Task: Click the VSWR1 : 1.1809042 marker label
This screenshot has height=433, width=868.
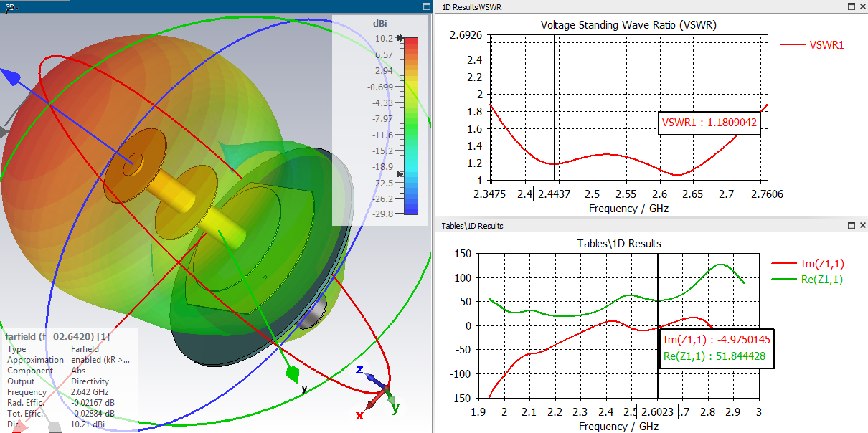Action: [x=709, y=123]
